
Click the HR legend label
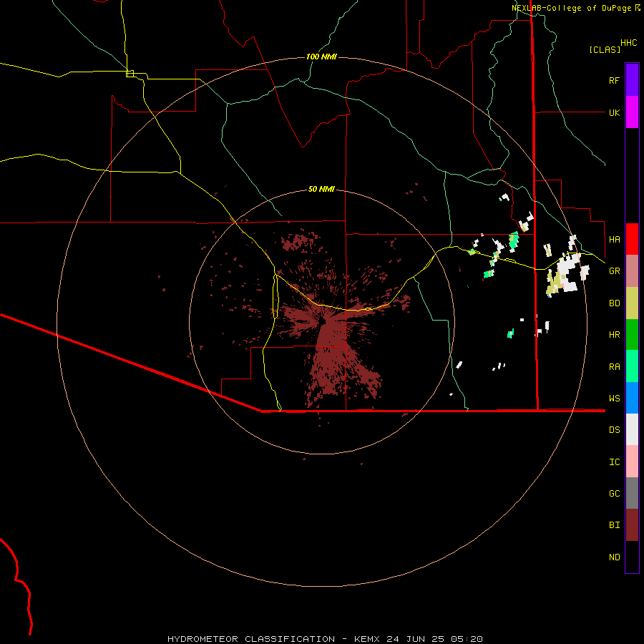click(614, 335)
